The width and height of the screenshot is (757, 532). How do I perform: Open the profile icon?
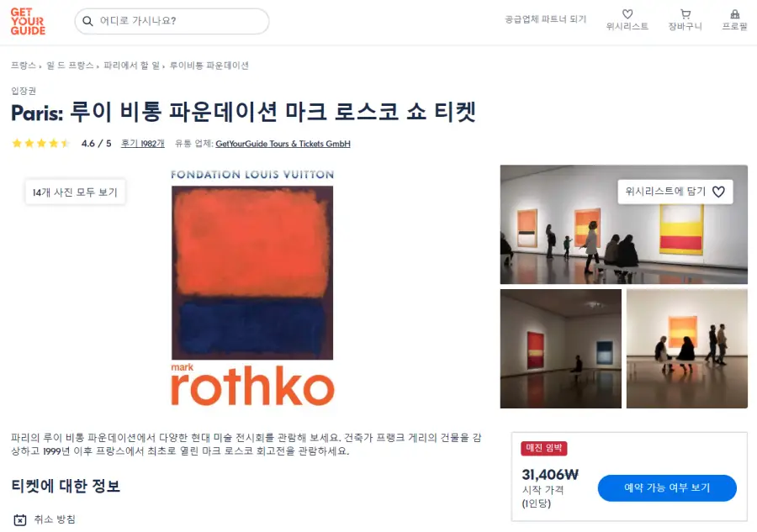[x=735, y=14]
